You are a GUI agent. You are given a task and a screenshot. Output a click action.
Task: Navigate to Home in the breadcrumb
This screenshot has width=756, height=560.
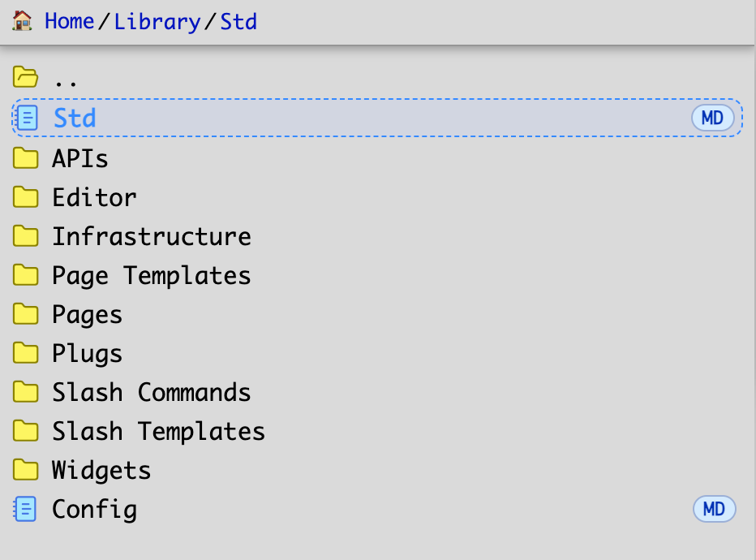[x=69, y=21]
